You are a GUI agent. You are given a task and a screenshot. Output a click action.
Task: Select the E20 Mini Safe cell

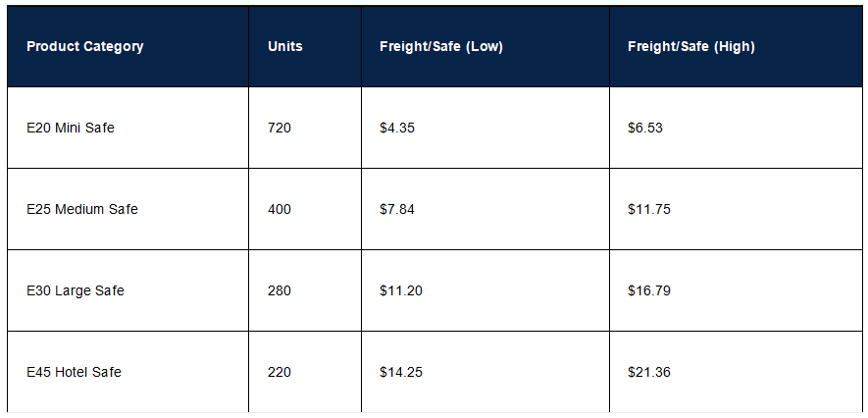(128, 128)
